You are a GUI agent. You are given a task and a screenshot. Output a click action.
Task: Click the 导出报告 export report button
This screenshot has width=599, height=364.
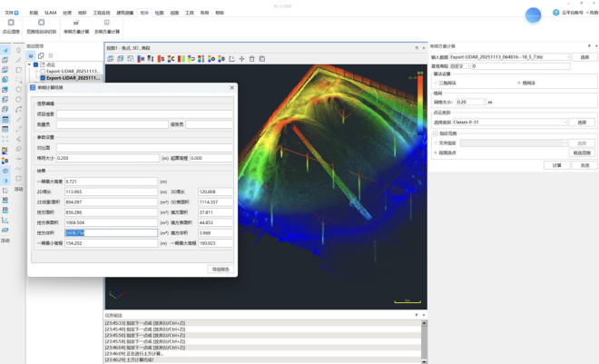(x=221, y=269)
